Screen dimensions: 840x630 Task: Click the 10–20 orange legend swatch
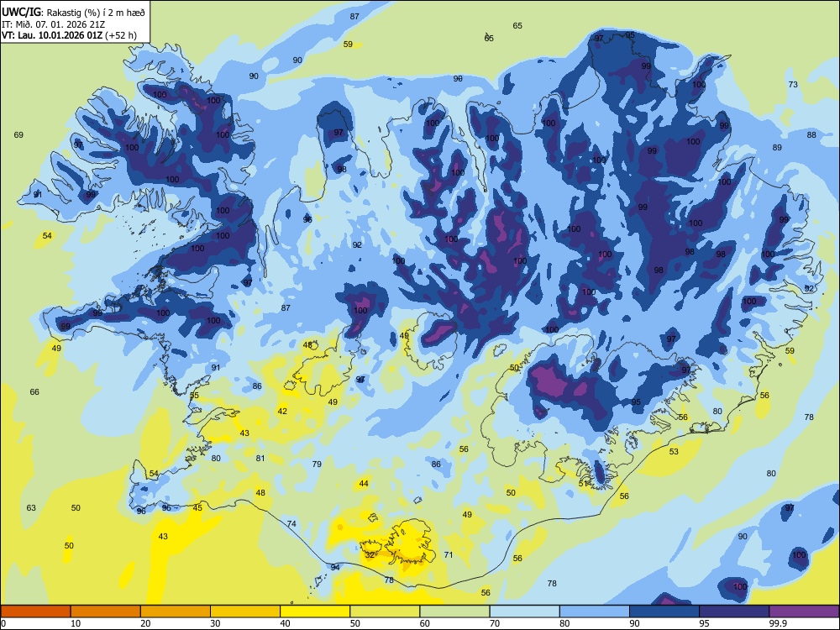pos(106,612)
